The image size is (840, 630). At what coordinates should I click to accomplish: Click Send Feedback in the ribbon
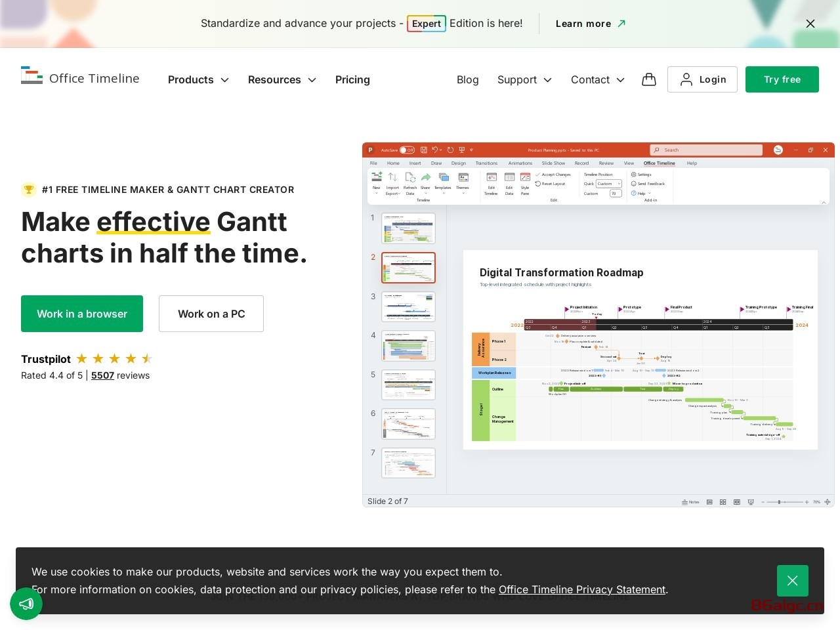(x=648, y=184)
